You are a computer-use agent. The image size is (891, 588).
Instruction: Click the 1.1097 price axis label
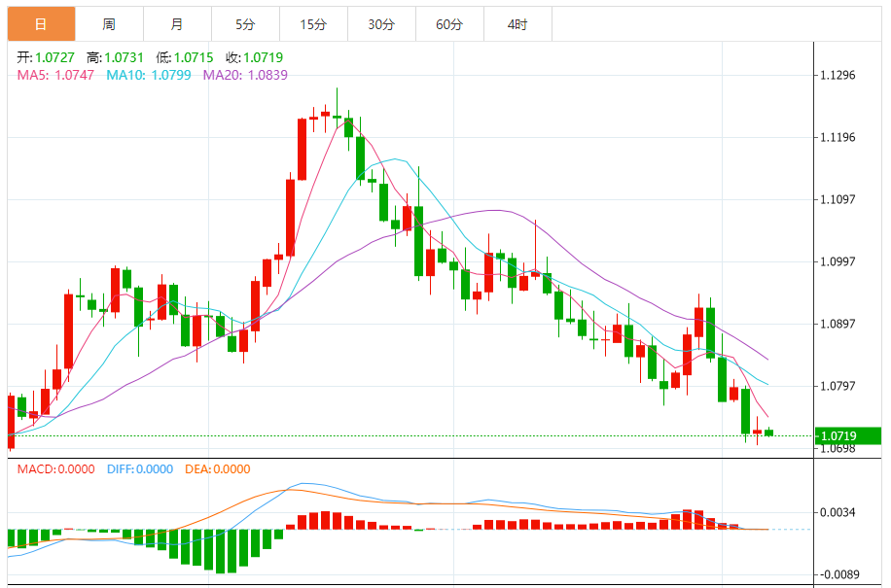(x=838, y=199)
